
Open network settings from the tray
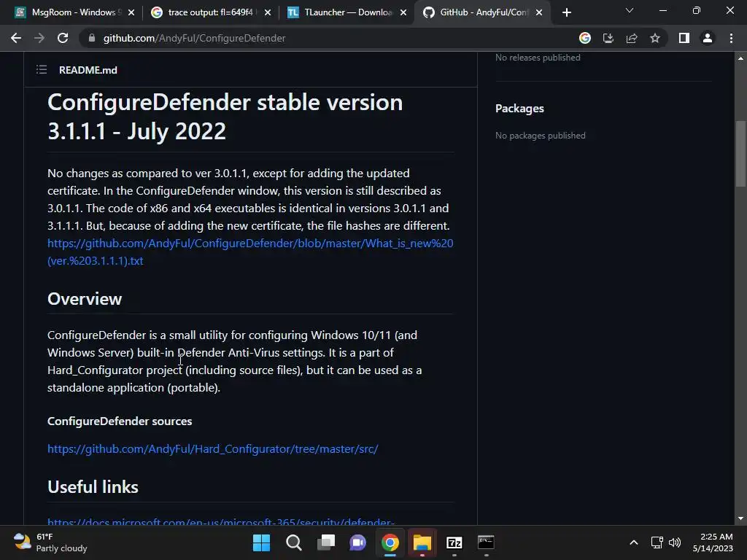click(x=657, y=542)
